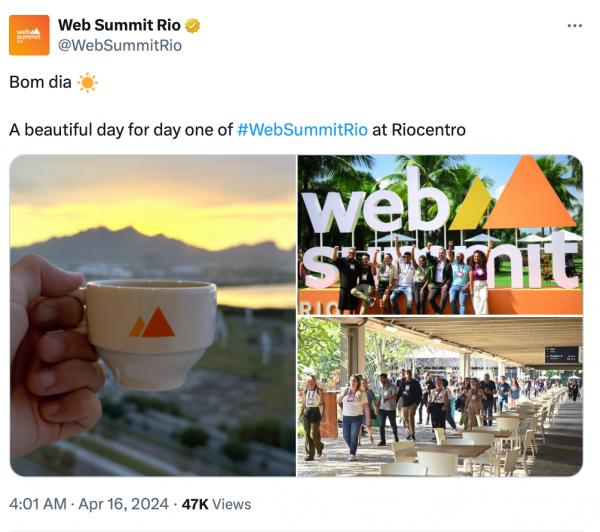600x532 pixels.
Task: Click the 4:01 AM timestamp
Action: click(38, 504)
